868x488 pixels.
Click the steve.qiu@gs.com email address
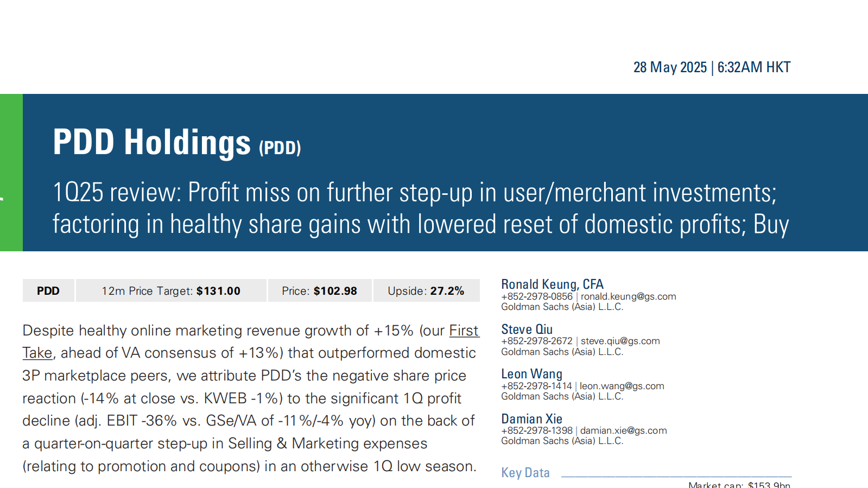click(620, 341)
